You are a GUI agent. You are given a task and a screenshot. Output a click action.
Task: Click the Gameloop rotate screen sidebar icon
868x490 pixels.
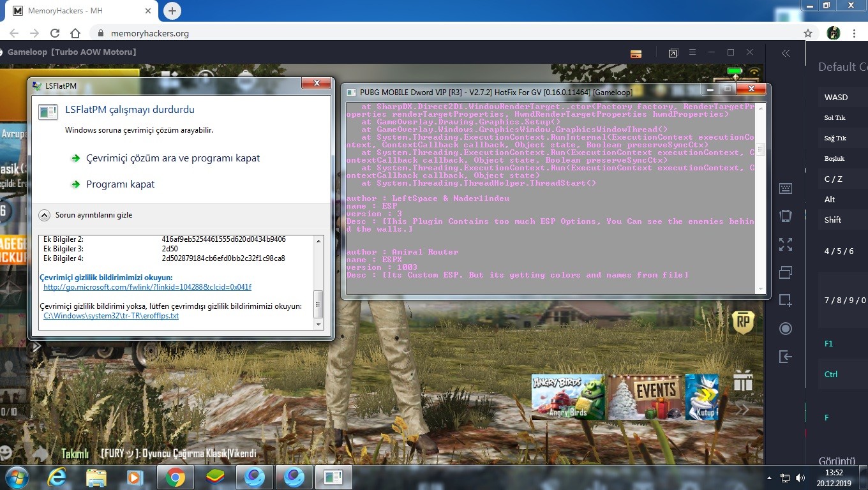point(786,216)
